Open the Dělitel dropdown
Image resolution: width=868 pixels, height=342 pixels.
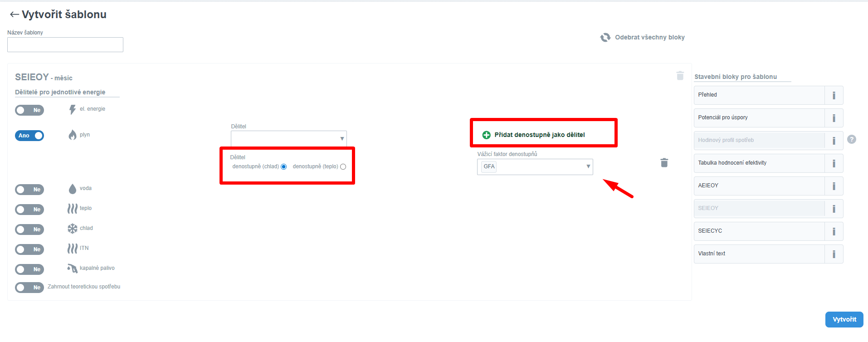coord(288,139)
